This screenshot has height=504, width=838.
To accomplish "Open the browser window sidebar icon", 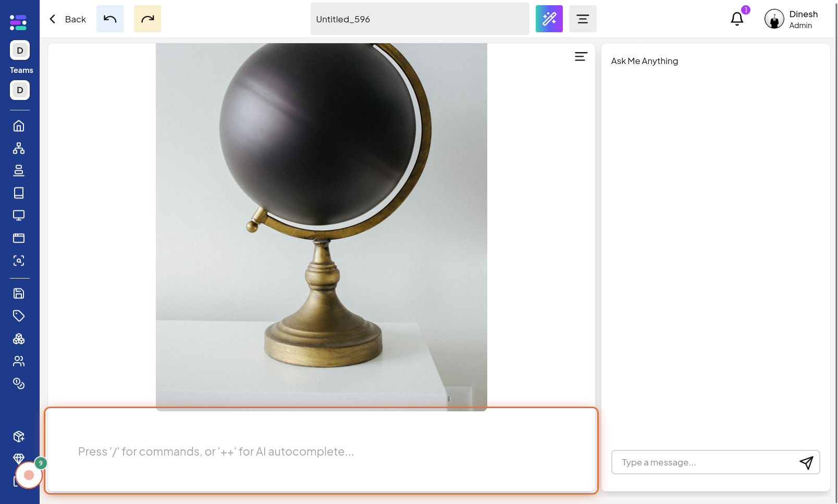I will [19, 238].
